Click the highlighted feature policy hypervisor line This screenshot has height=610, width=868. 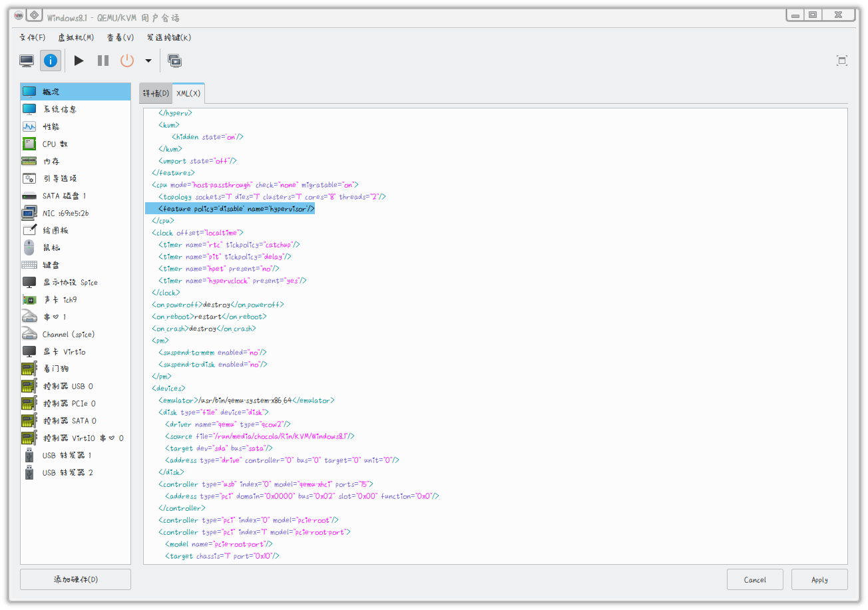coord(236,209)
